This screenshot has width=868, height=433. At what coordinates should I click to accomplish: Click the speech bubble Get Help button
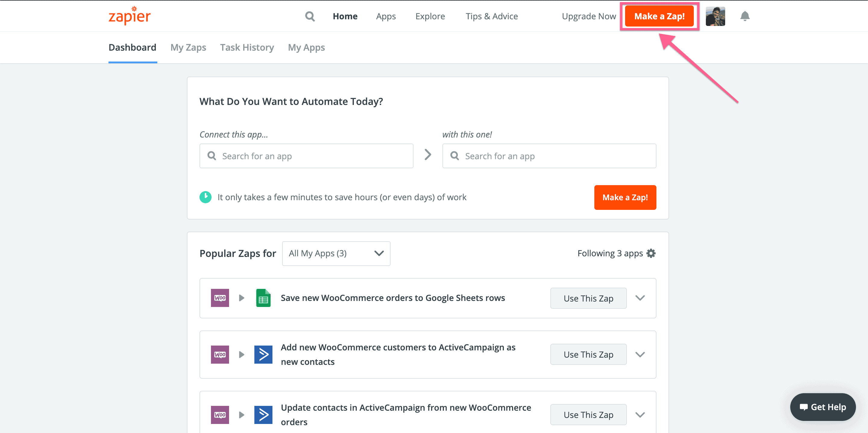click(x=822, y=407)
